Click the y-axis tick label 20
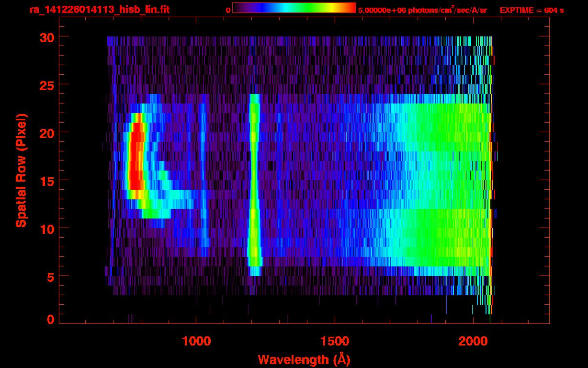 (x=47, y=133)
